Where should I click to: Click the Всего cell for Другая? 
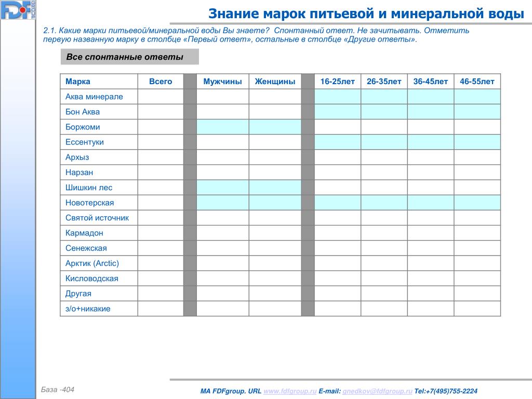(x=161, y=294)
